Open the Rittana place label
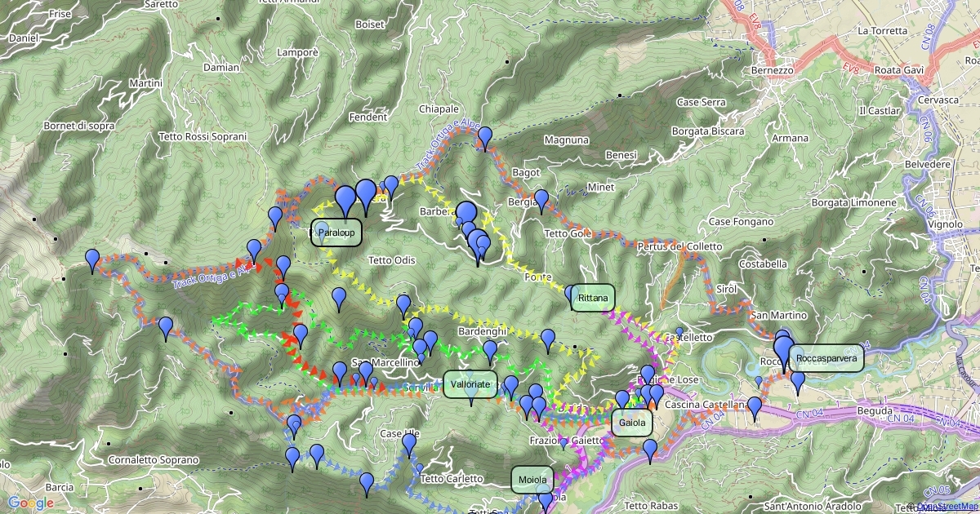 tap(592, 298)
